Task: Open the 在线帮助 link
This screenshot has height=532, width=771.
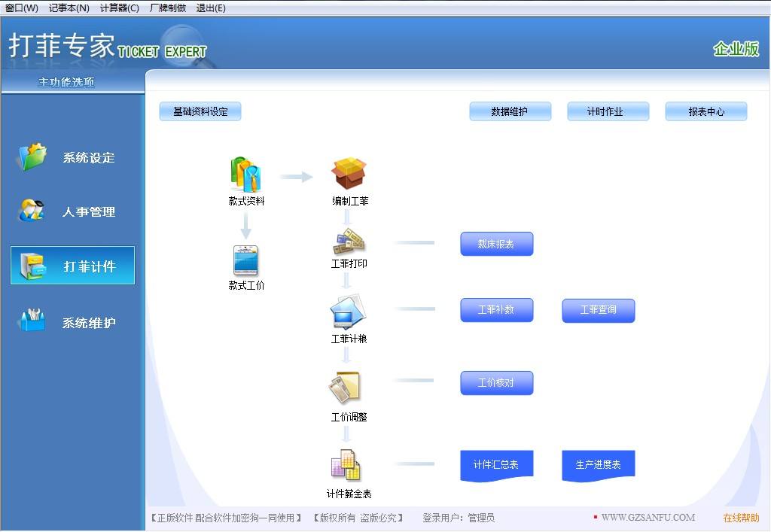Action: [x=741, y=517]
